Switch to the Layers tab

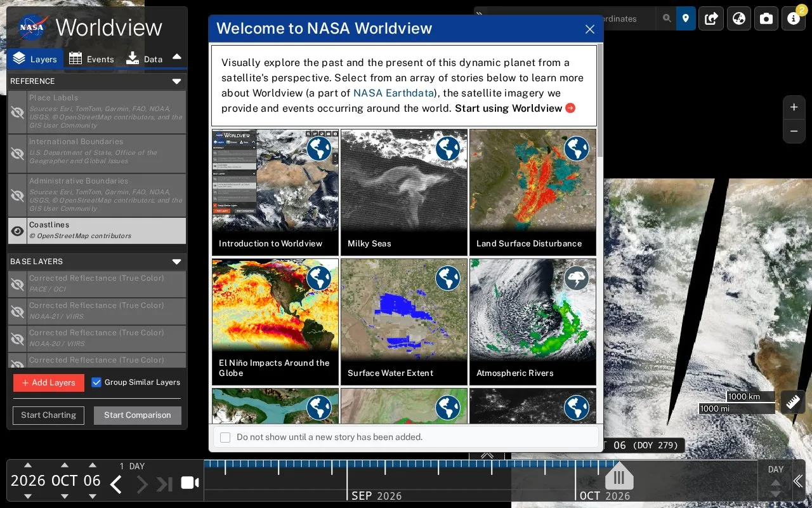pos(36,58)
